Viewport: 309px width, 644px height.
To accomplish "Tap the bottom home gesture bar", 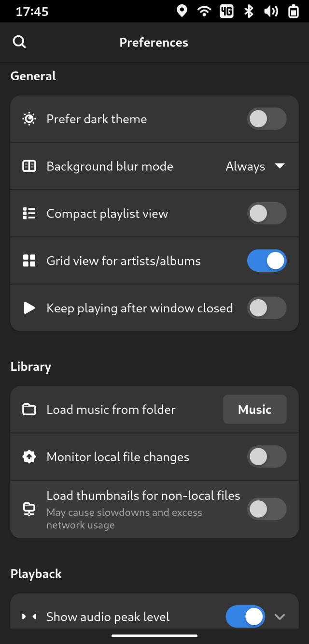I will click(x=154, y=635).
